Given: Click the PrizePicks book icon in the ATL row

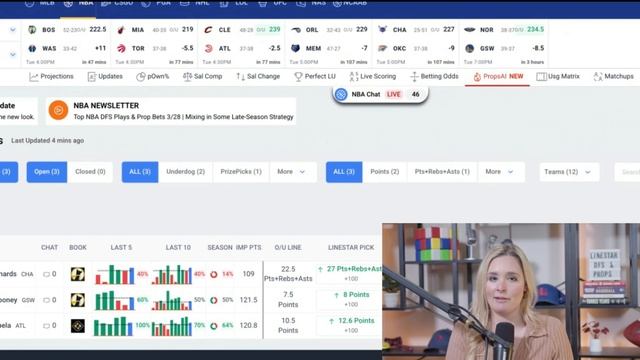Looking at the screenshot, I should tap(78, 326).
